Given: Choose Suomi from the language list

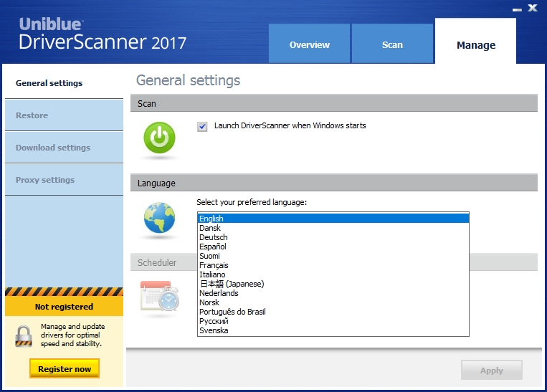Looking at the screenshot, I should point(333,256).
